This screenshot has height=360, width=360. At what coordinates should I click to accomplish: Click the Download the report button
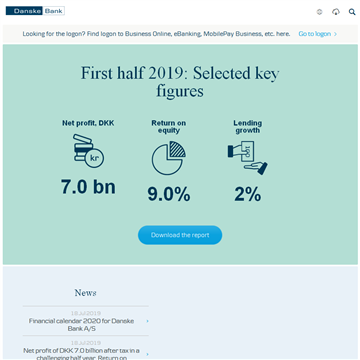pos(180,235)
